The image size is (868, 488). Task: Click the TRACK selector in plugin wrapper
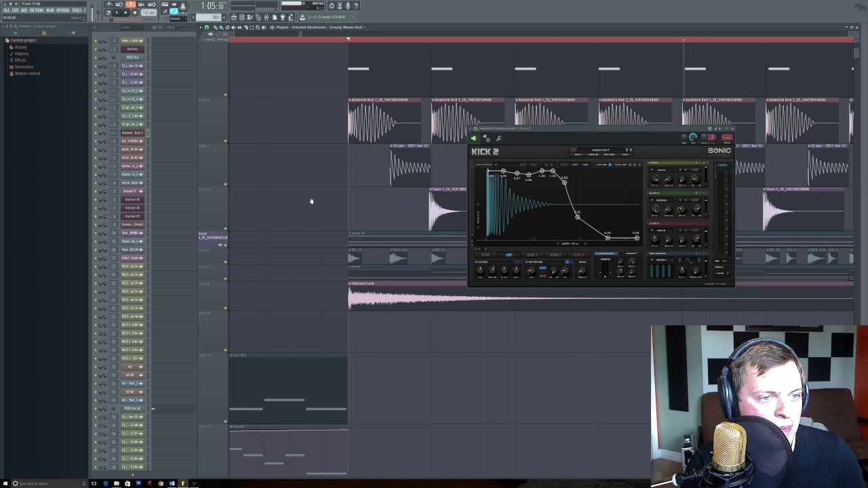coord(727,138)
